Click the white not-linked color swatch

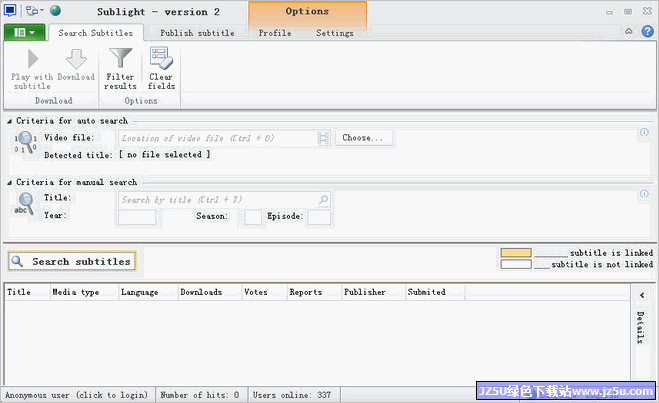click(516, 264)
